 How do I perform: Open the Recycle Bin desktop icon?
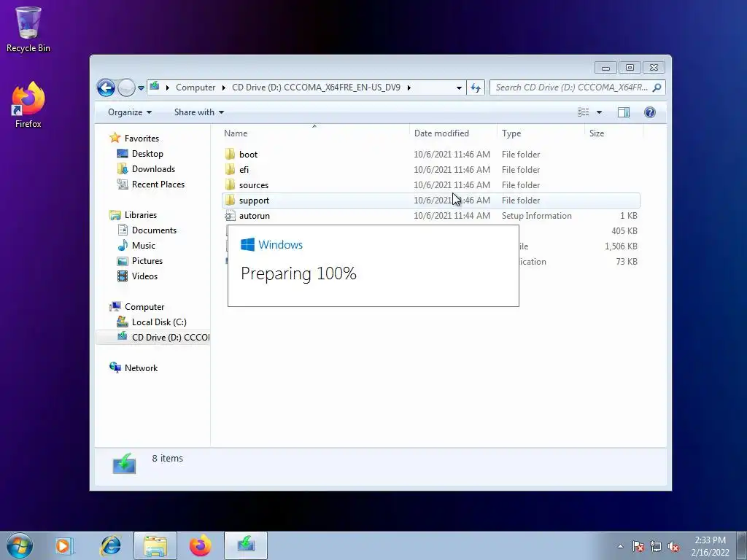pos(28,29)
